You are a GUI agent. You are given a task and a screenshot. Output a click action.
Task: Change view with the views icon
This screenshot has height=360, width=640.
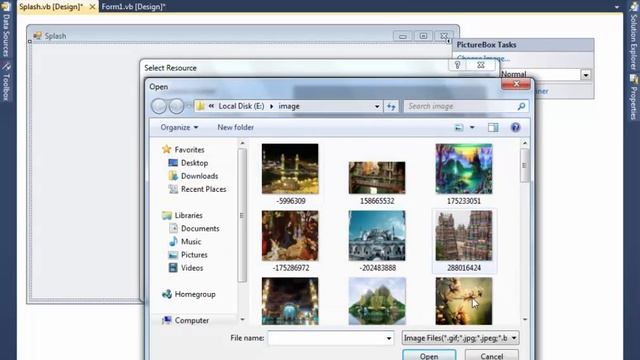pyautogui.click(x=459, y=128)
